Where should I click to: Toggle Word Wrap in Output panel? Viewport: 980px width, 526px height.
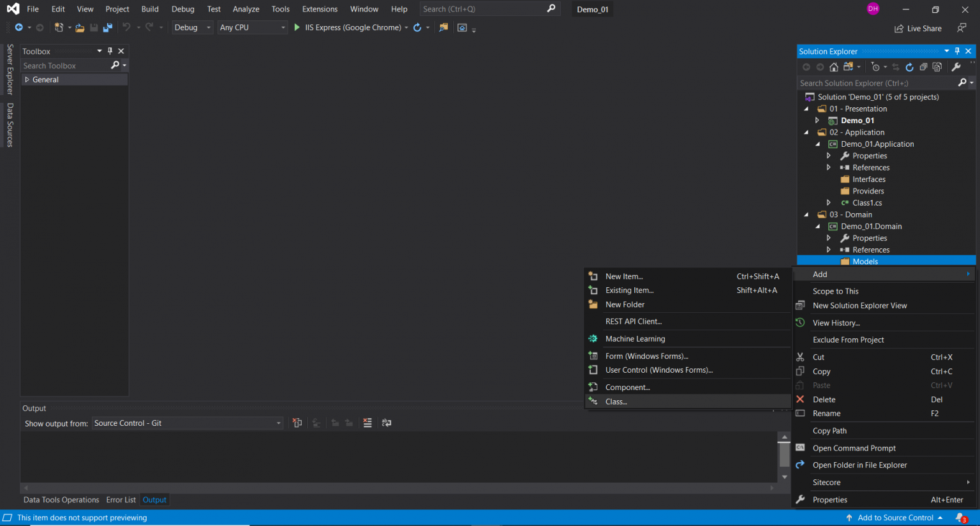(387, 423)
